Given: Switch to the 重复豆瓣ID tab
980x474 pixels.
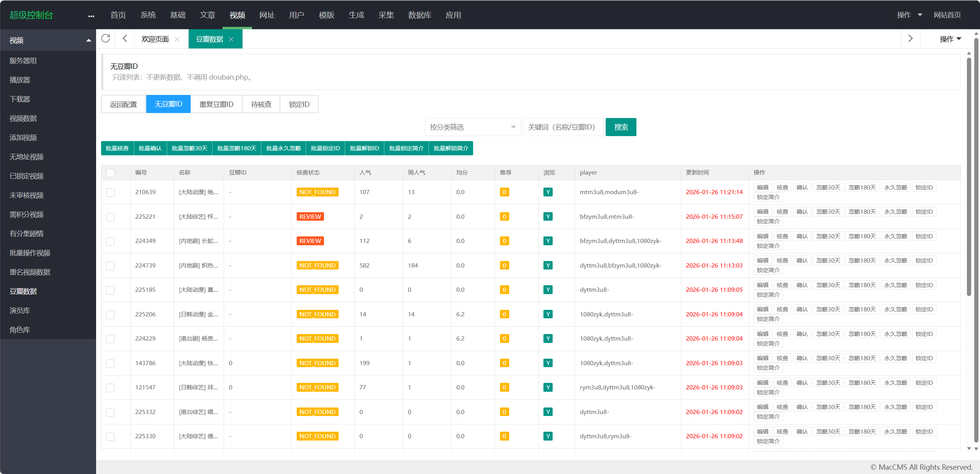Looking at the screenshot, I should pyautogui.click(x=216, y=104).
